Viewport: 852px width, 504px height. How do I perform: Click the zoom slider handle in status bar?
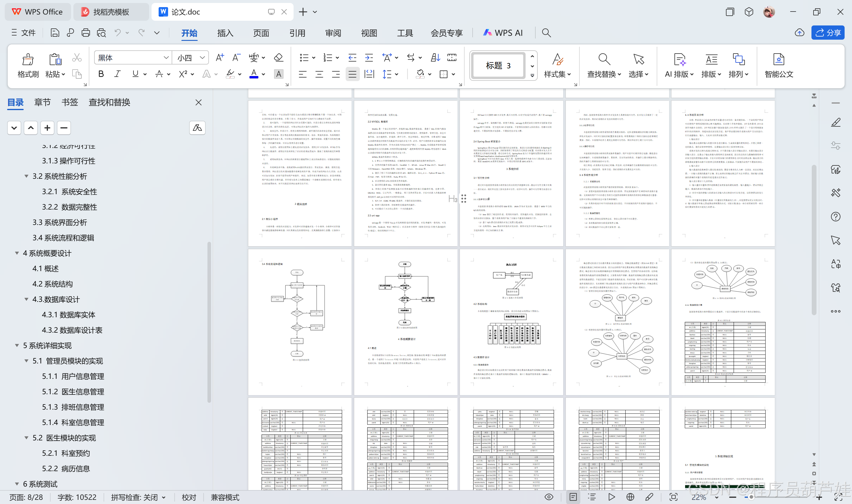click(x=751, y=497)
